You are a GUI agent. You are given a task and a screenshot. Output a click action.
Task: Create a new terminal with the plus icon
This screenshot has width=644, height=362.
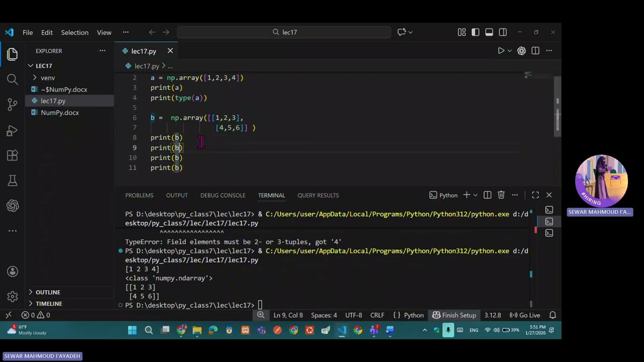(x=466, y=195)
